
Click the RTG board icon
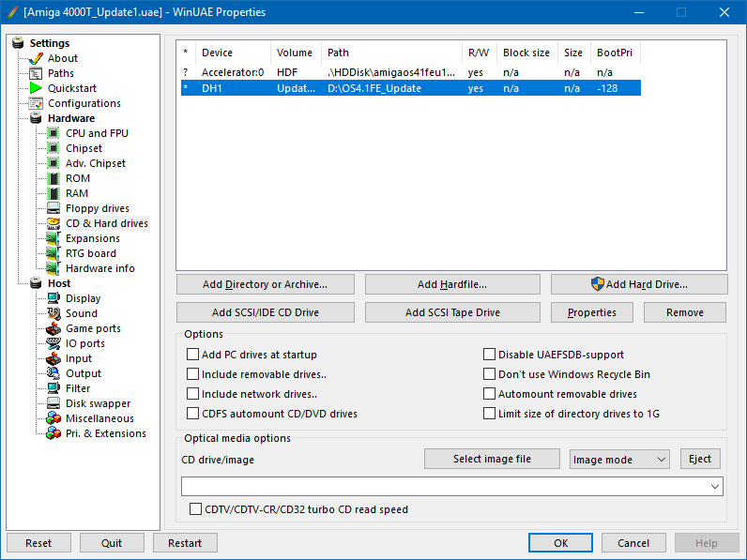pos(53,253)
